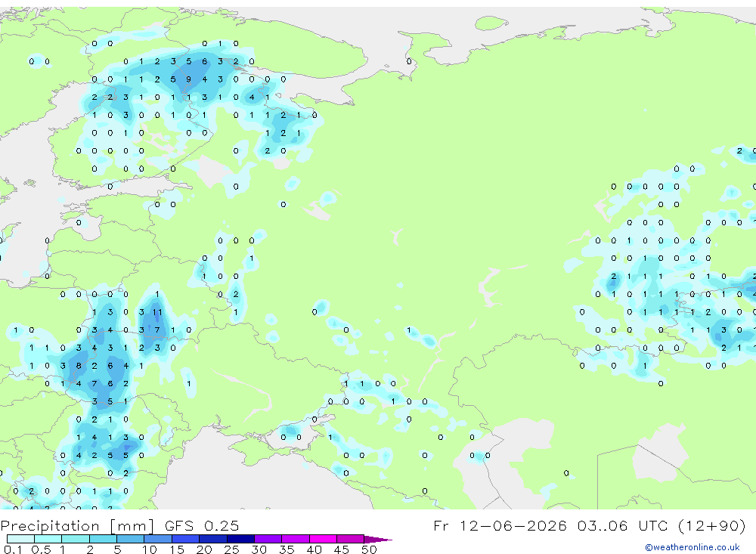Select the 45–50 mm legend color swatch
The height and width of the screenshot is (554, 756).
(x=350, y=539)
